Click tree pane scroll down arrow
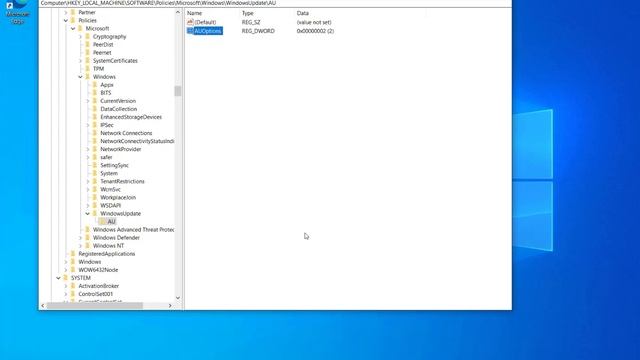The width and height of the screenshot is (640, 360). coord(178,298)
